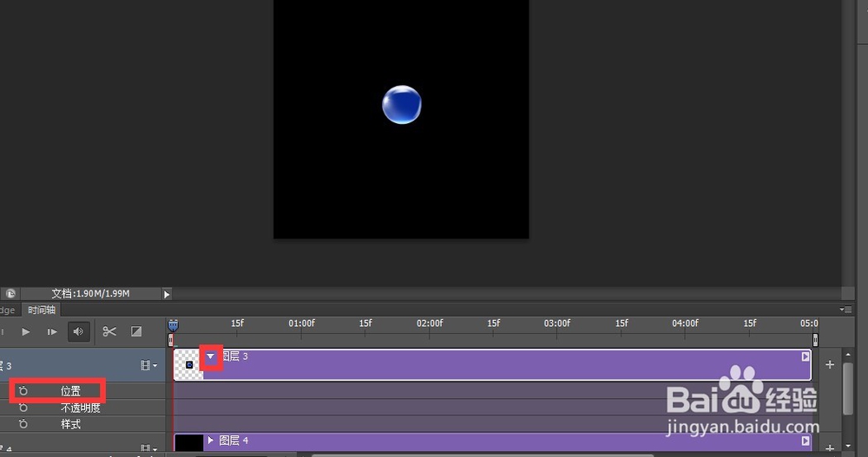
Task: Enable 位置 keyframe stopwatch
Action: point(23,391)
